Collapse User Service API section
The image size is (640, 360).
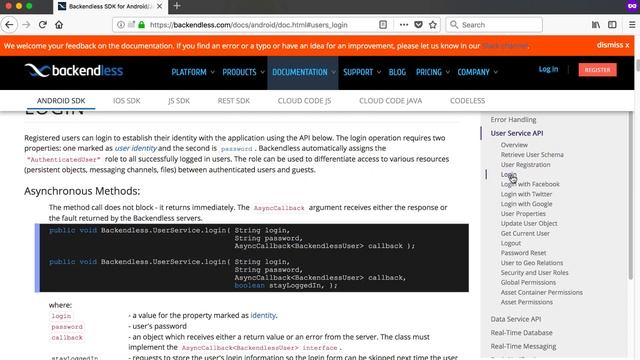click(517, 133)
